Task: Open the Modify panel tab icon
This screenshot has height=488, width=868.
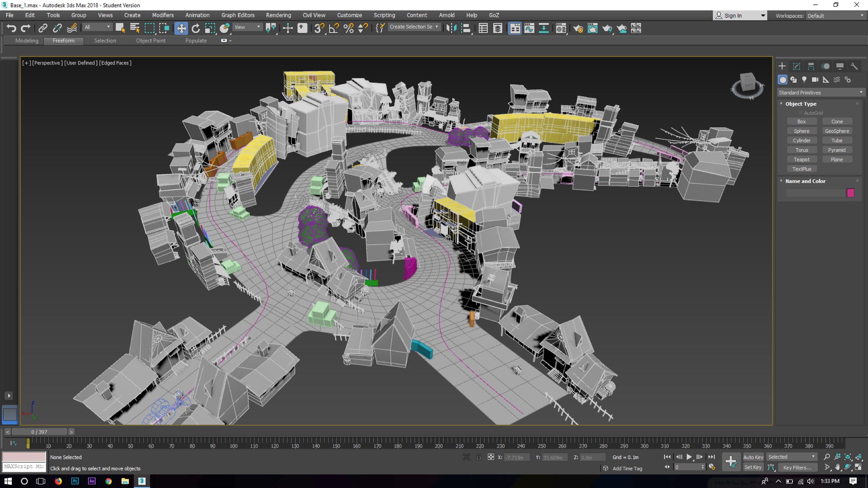Action: coord(796,66)
